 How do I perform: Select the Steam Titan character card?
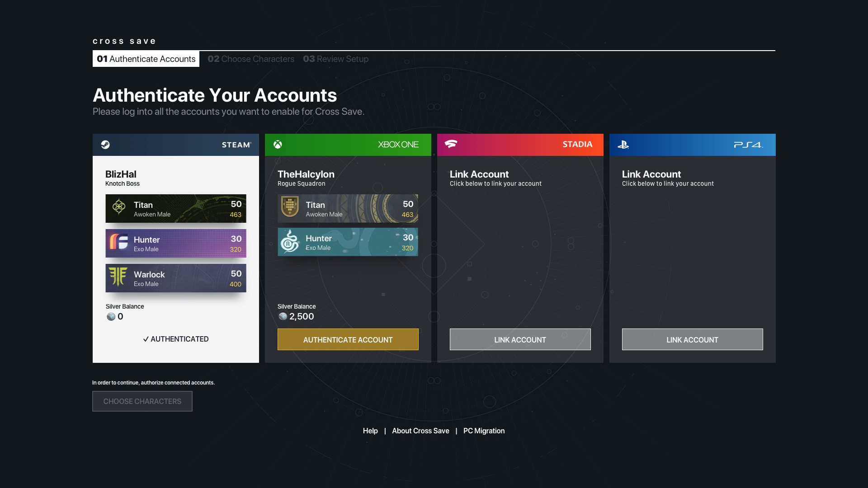(176, 209)
